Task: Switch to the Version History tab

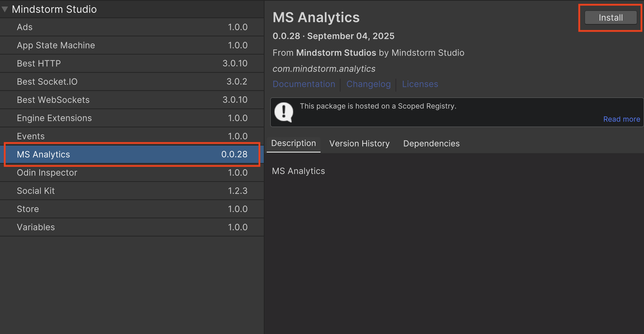Action: 359,143
